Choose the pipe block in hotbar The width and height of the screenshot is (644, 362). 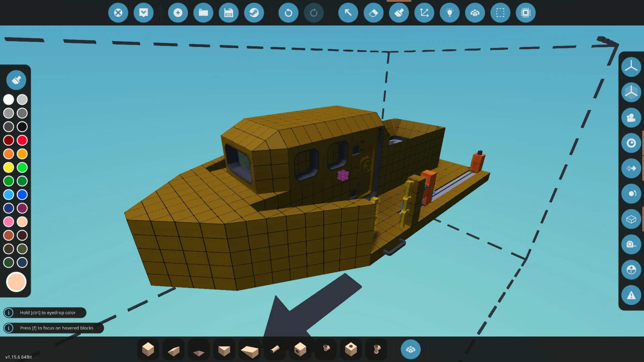pos(275,349)
